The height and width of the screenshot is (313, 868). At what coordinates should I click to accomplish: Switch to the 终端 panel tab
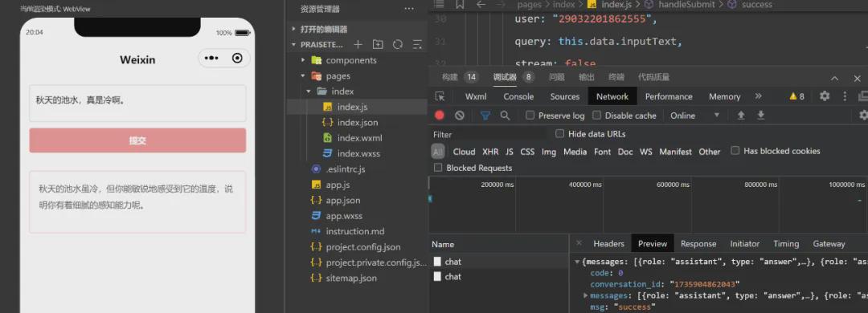tap(616, 77)
